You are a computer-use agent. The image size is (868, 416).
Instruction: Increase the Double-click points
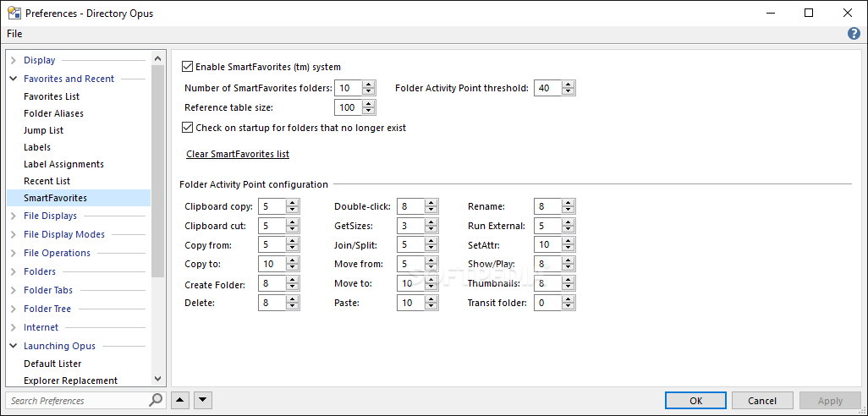point(431,203)
